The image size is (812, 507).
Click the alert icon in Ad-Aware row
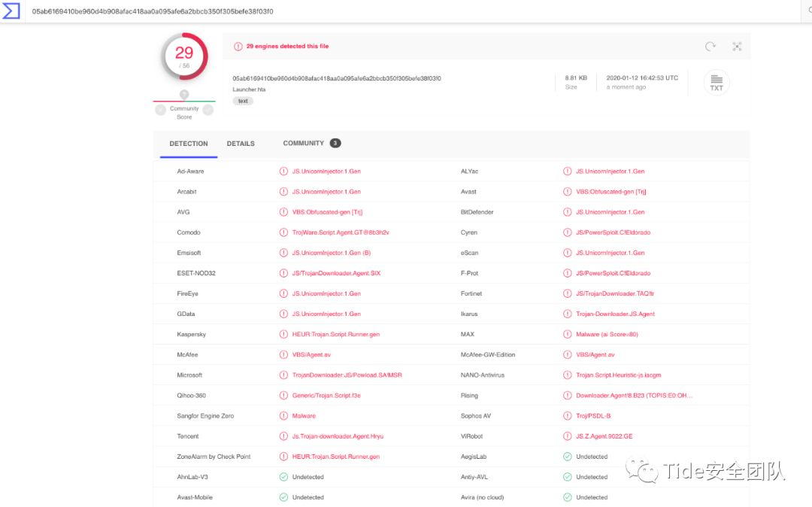pos(283,172)
